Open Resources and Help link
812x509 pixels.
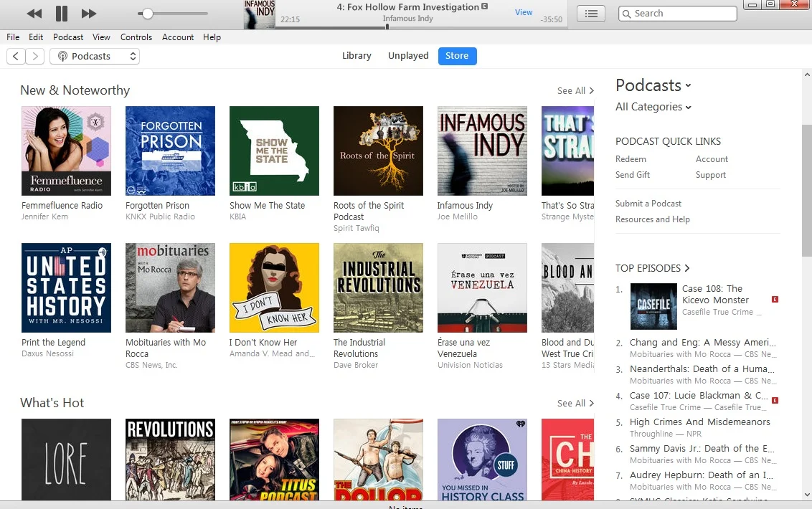pos(652,219)
